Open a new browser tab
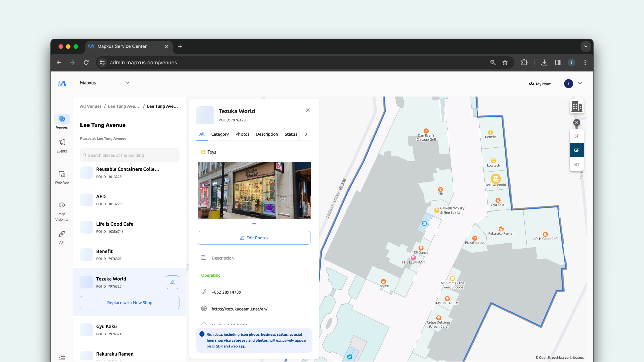 point(180,46)
